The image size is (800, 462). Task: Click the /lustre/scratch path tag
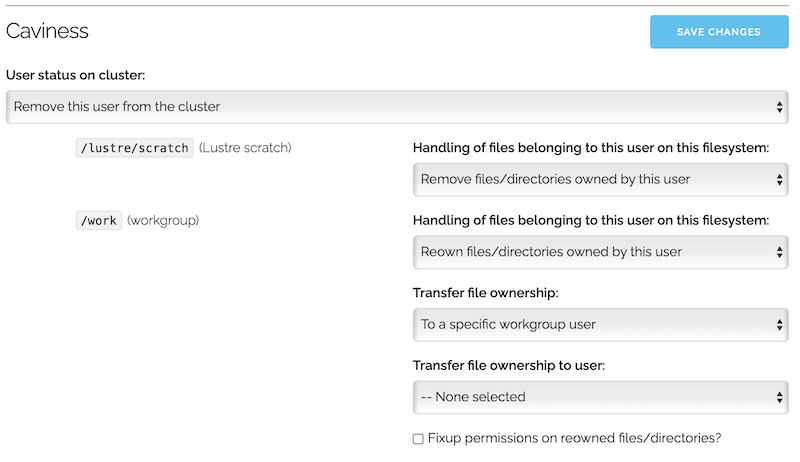coord(134,148)
